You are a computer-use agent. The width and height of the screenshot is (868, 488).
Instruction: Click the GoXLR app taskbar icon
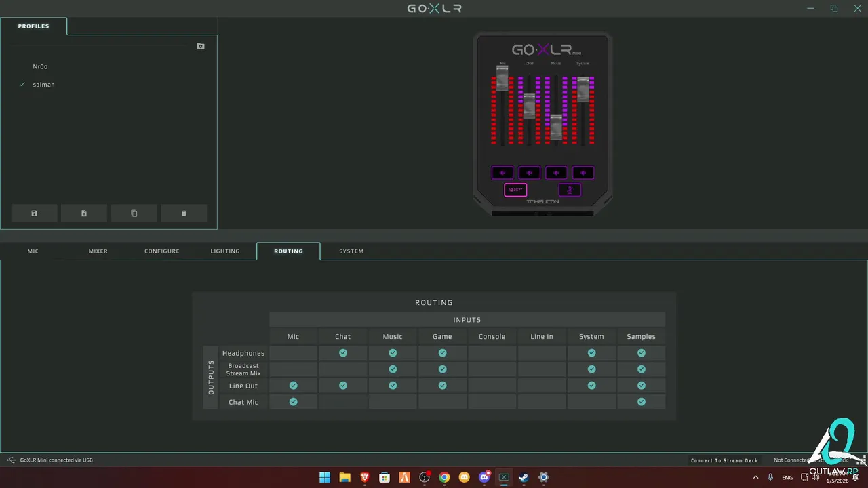[504, 477]
